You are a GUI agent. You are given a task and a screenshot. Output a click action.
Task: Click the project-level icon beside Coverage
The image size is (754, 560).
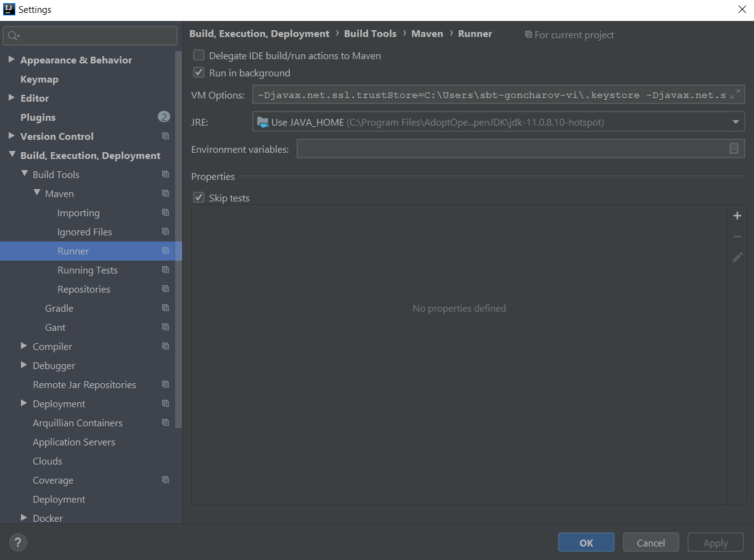tap(165, 480)
